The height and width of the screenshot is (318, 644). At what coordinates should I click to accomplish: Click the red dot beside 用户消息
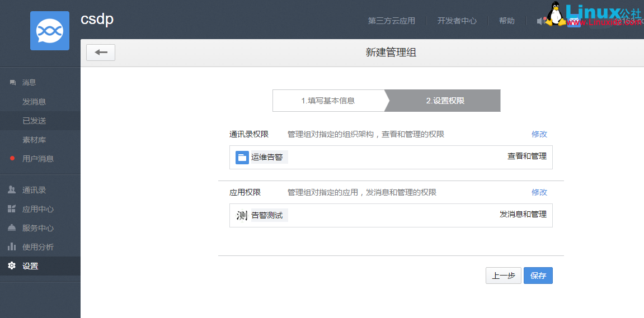pos(12,158)
